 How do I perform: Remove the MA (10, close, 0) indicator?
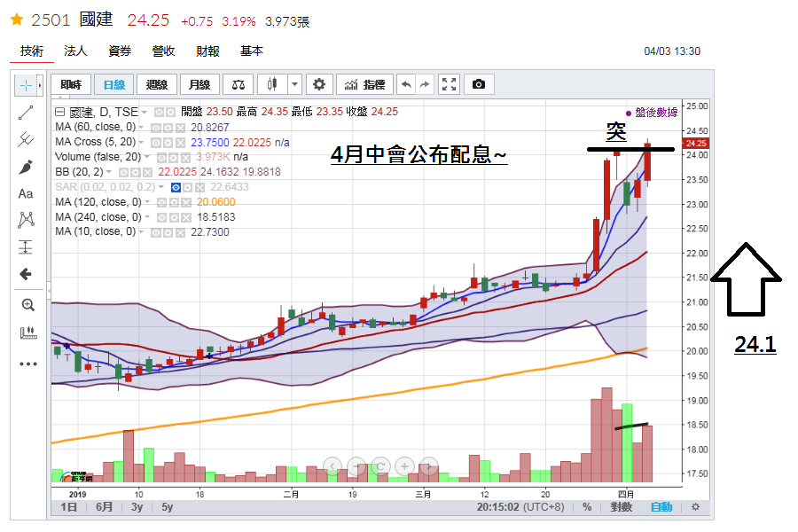(180, 232)
